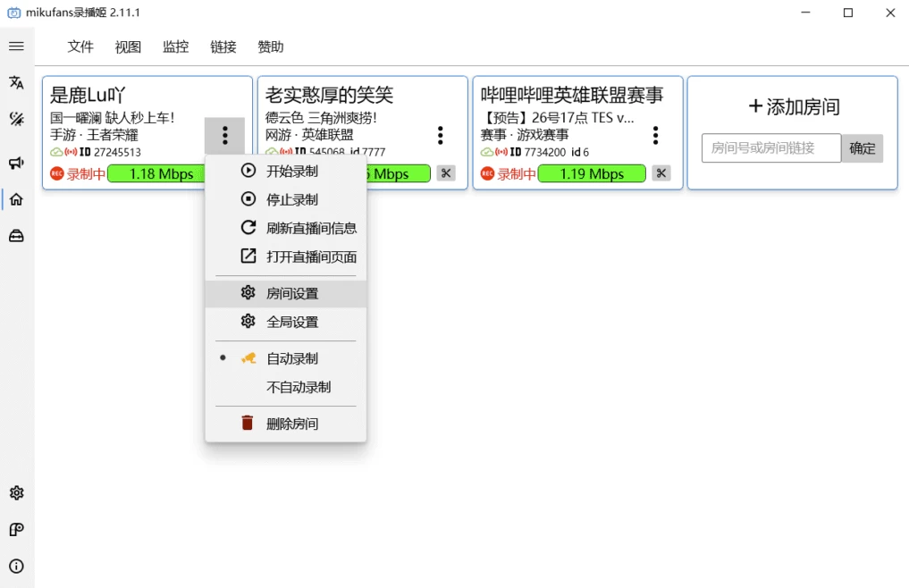
Task: Click the 1.19 Mbps green bitrate bar
Action: [x=592, y=174]
